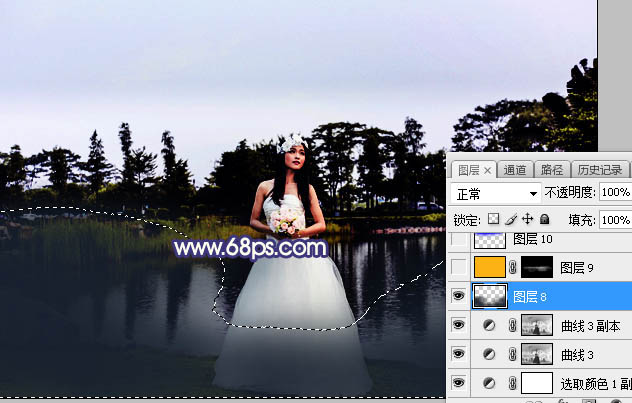This screenshot has width=632, height=403.
Task: Click the 曲线 3 副本 mask thumbnail
Action: (x=537, y=325)
